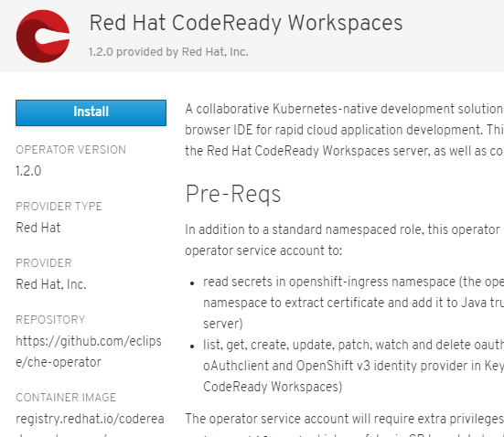Click the OPERATOR VERSION label
The image size is (504, 437).
tap(70, 150)
